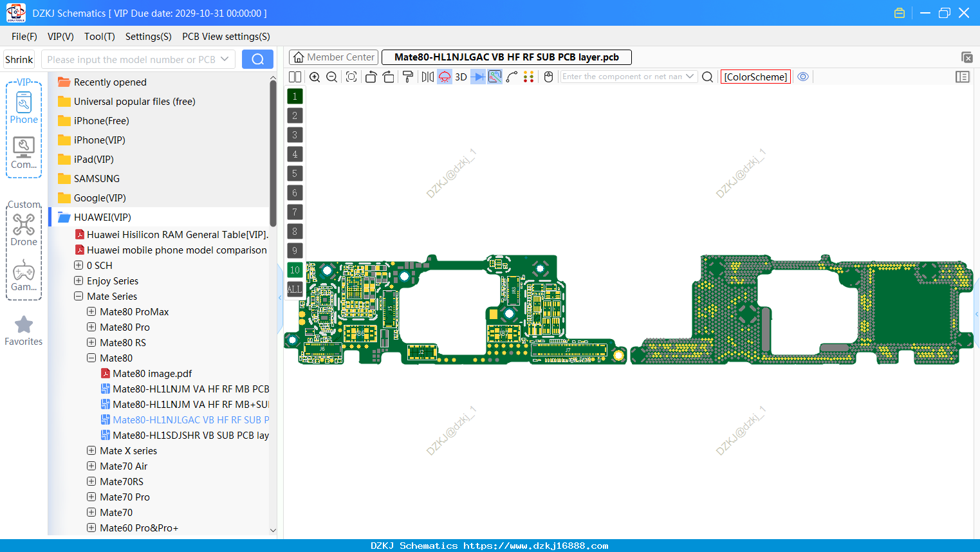
Task: Zoom in on the PCB view
Action: tap(315, 77)
